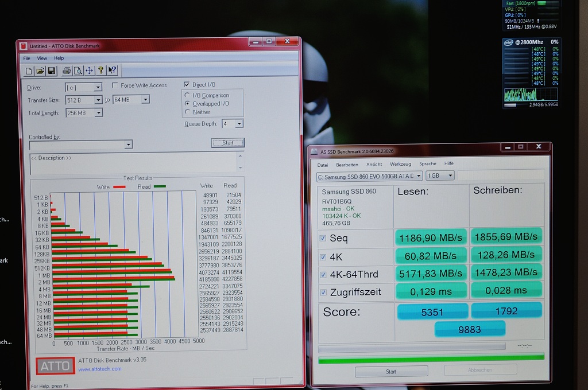The height and width of the screenshot is (390, 588).
Task: Enable Force Write Access checkbox
Action: 115,85
